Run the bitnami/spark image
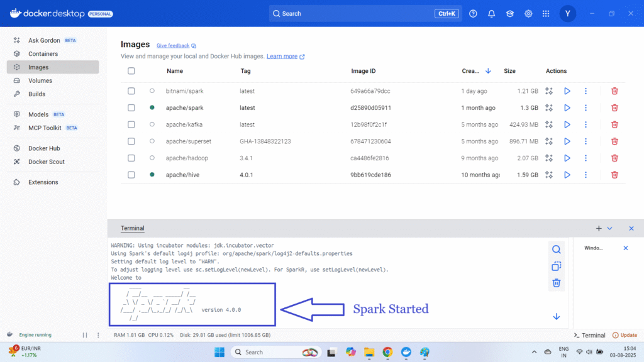The width and height of the screenshot is (644, 362). click(567, 91)
